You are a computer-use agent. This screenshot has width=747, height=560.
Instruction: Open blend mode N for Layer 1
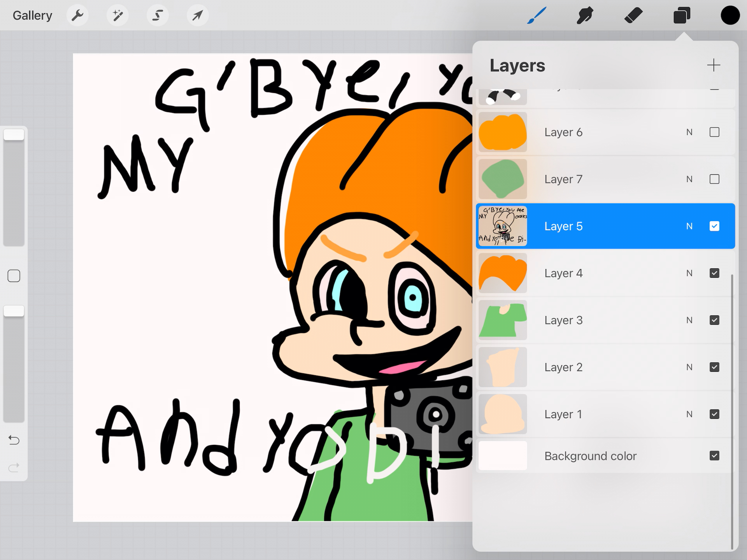[x=689, y=414]
